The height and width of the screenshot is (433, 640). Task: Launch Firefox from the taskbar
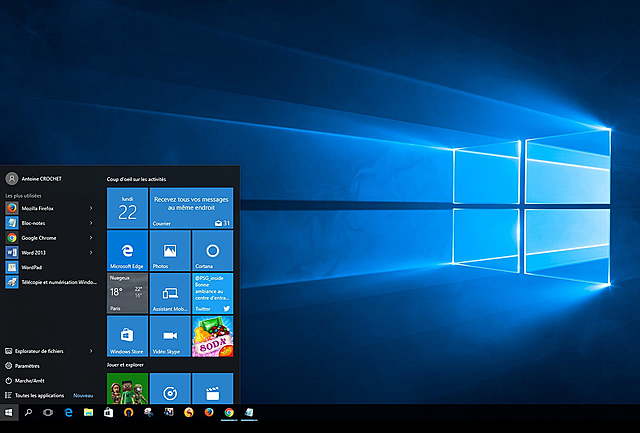pos(209,413)
